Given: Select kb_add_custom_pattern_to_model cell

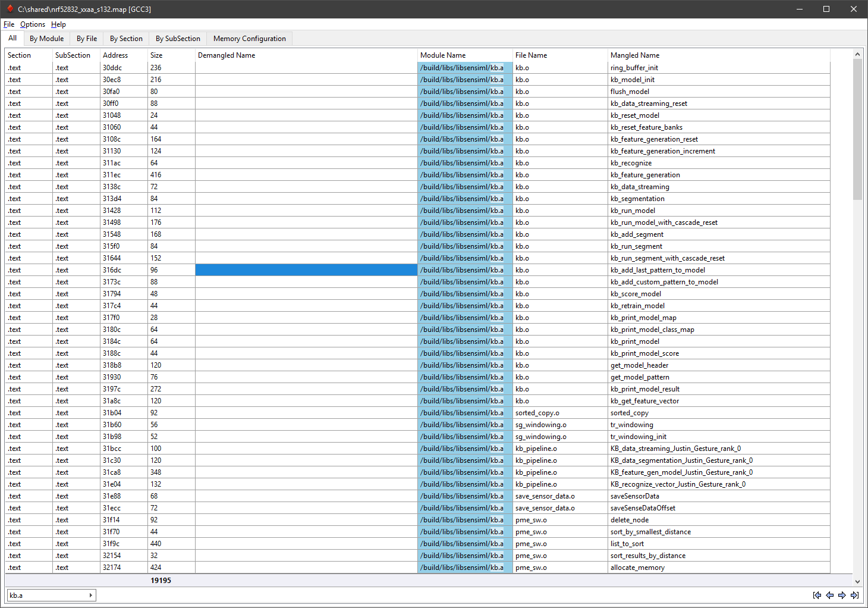Looking at the screenshot, I should tap(719, 282).
